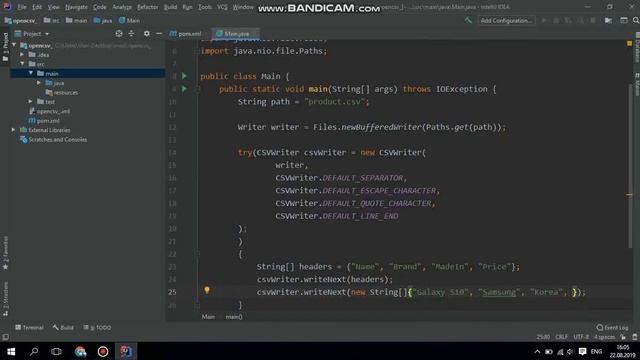Click the Build Project hammer icon

[468, 20]
